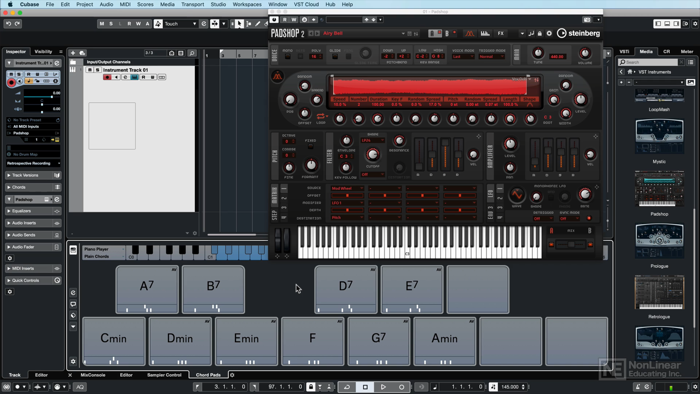The height and width of the screenshot is (394, 700).
Task: Open transport setup gear at far right
Action: (695, 387)
